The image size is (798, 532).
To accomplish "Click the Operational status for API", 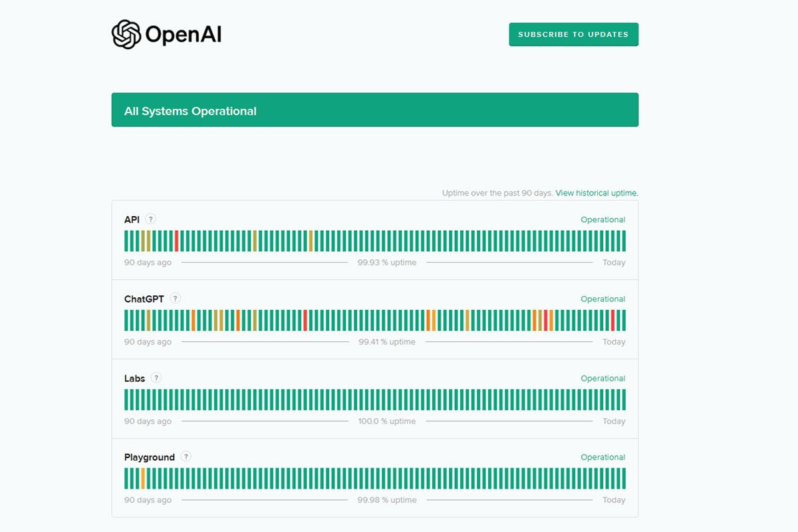I will [602, 219].
